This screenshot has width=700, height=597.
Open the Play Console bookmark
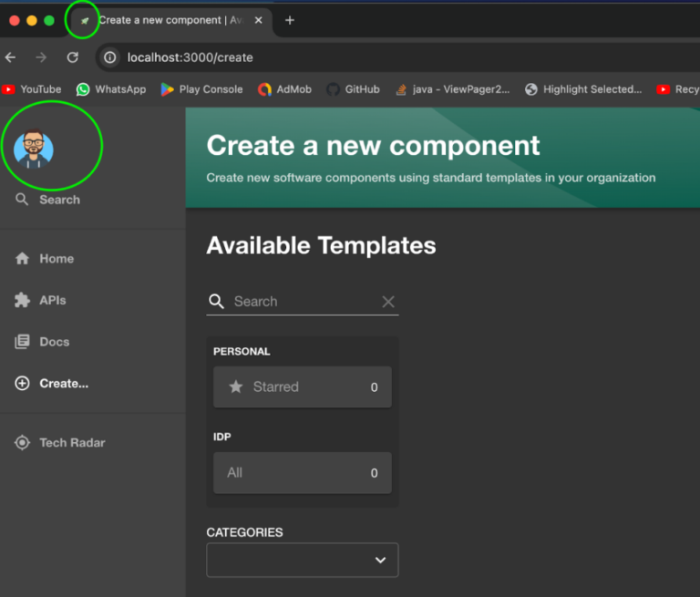(x=201, y=89)
